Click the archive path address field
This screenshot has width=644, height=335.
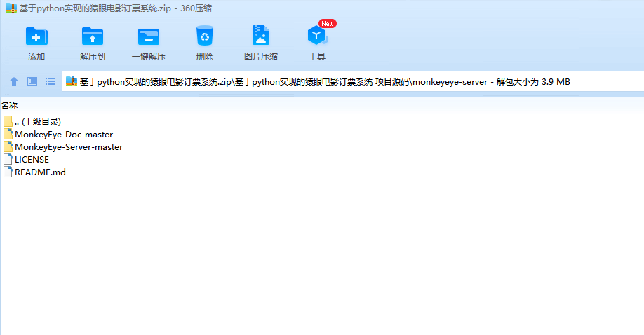tap(353, 81)
